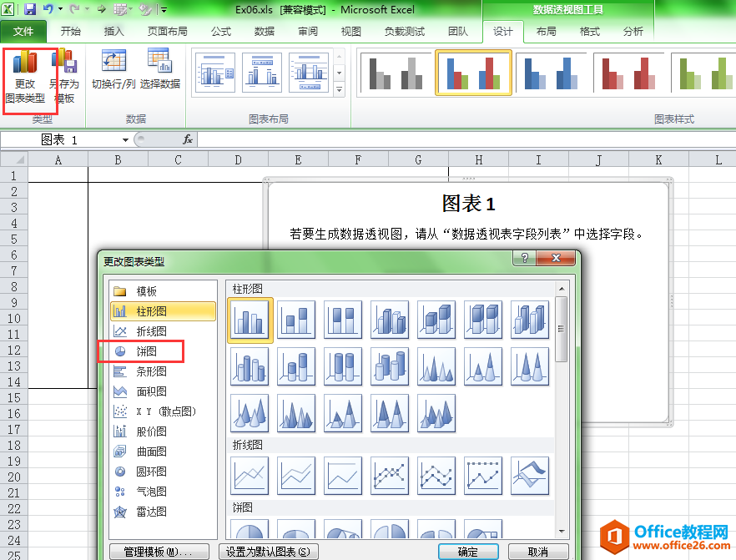Switch to the 公式 (Formulas) tab
Viewport: 736px width, 560px height.
[x=220, y=32]
